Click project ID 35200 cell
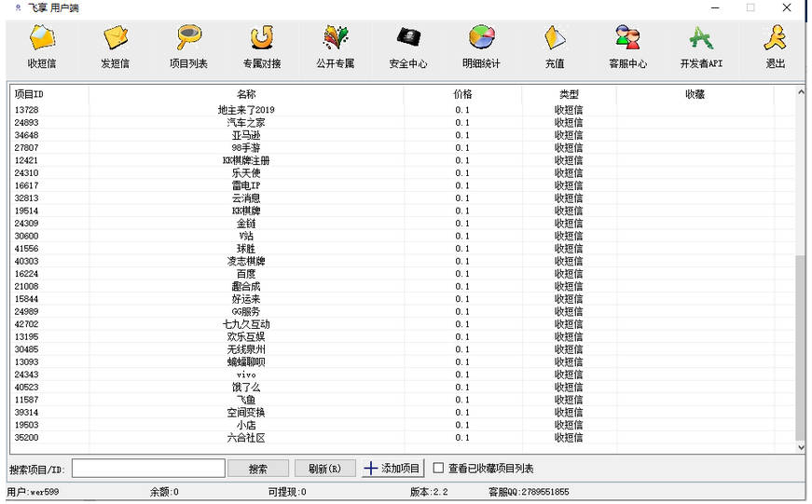This screenshot has width=812, height=504. point(26,437)
